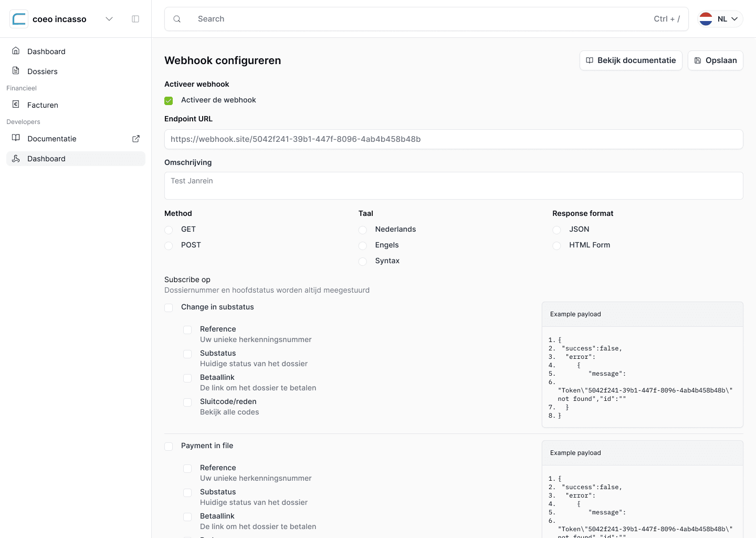Click the second Example payload header
Image resolution: width=756 pixels, height=538 pixels.
click(x=643, y=453)
